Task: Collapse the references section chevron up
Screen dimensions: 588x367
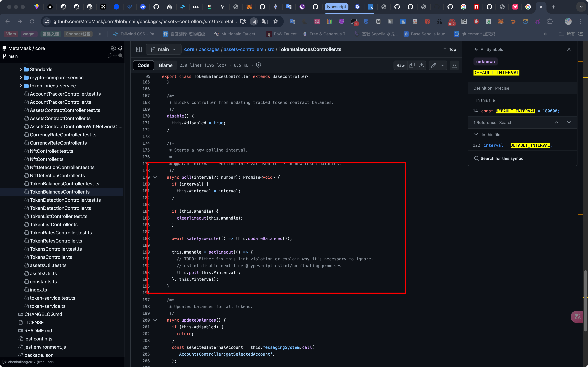Action: [x=557, y=123]
